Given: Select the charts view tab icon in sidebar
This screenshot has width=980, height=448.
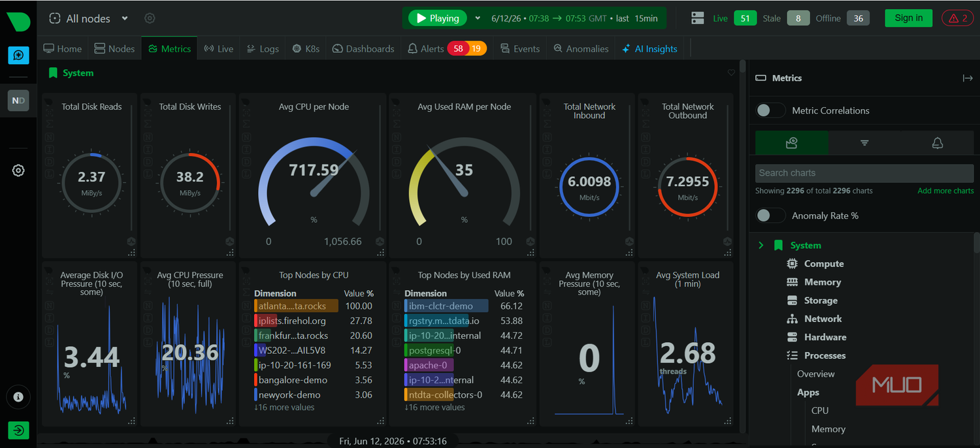Looking at the screenshot, I should 792,142.
